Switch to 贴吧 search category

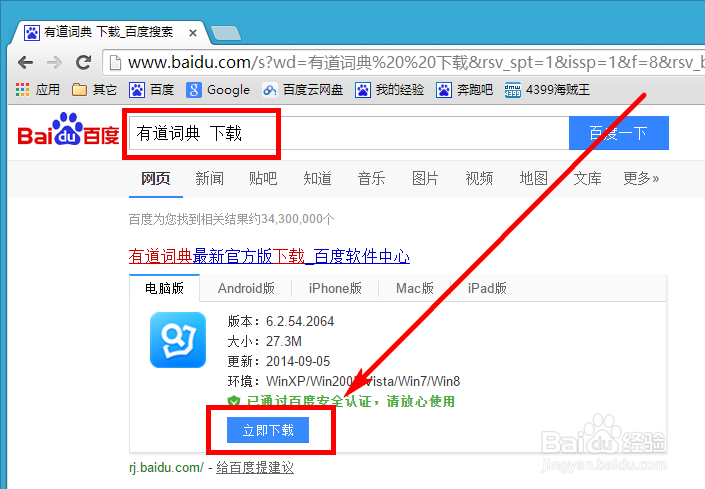263,178
